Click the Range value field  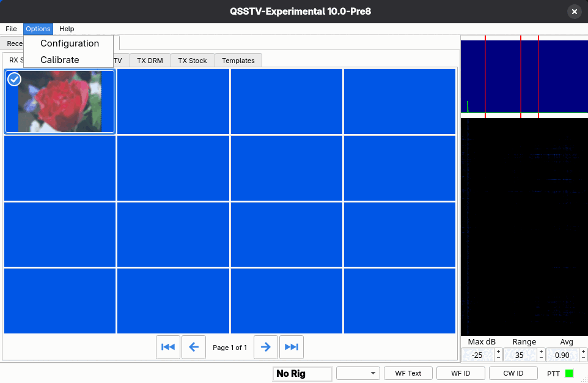pos(520,355)
